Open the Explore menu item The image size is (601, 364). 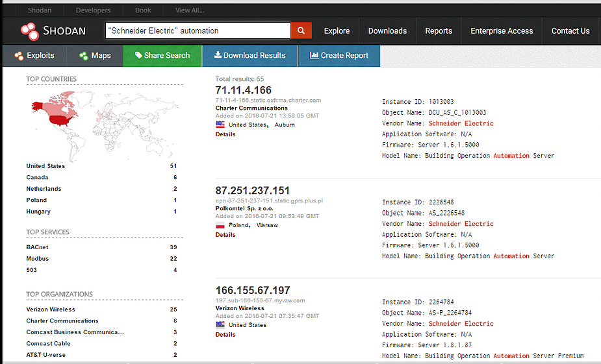coord(337,31)
